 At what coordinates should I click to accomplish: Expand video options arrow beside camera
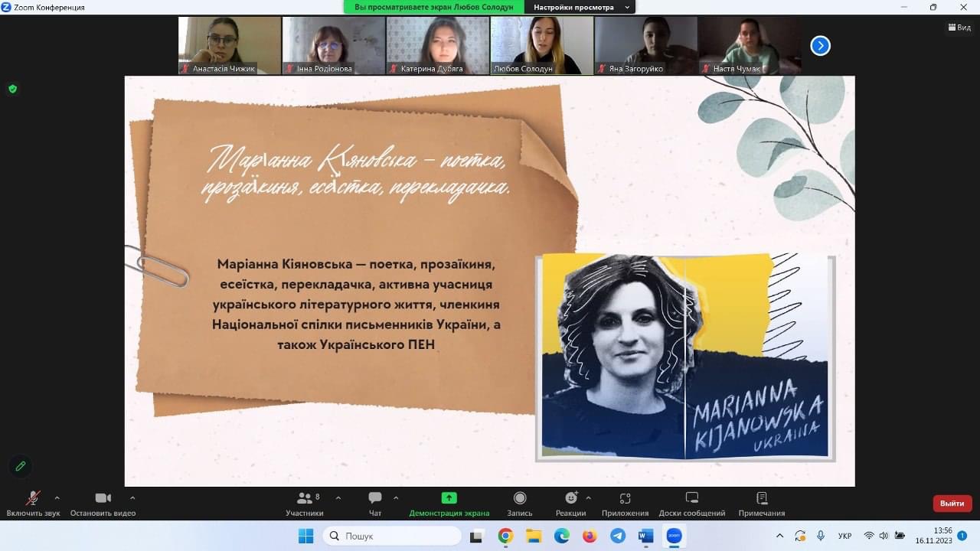132,497
